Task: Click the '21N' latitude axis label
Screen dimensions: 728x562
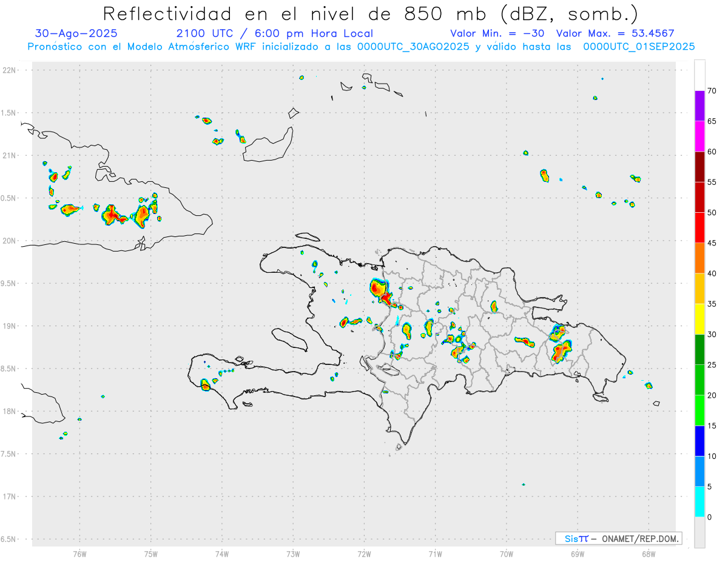Action: click(x=10, y=156)
